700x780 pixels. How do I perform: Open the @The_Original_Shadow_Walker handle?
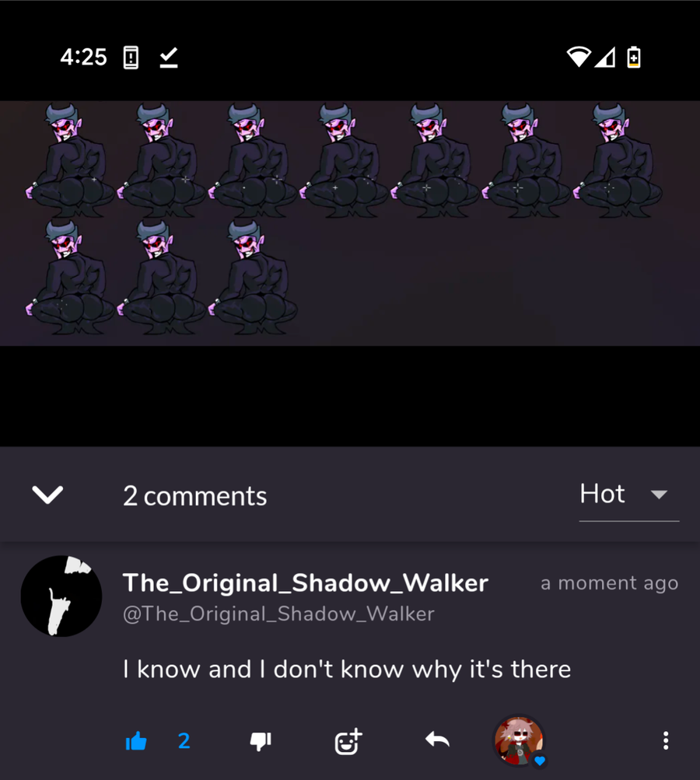278,614
